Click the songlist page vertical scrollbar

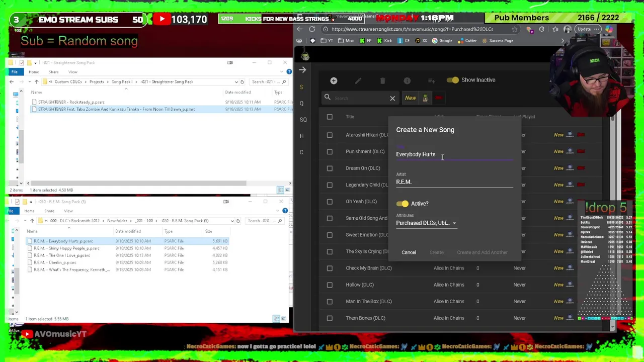tap(612, 223)
